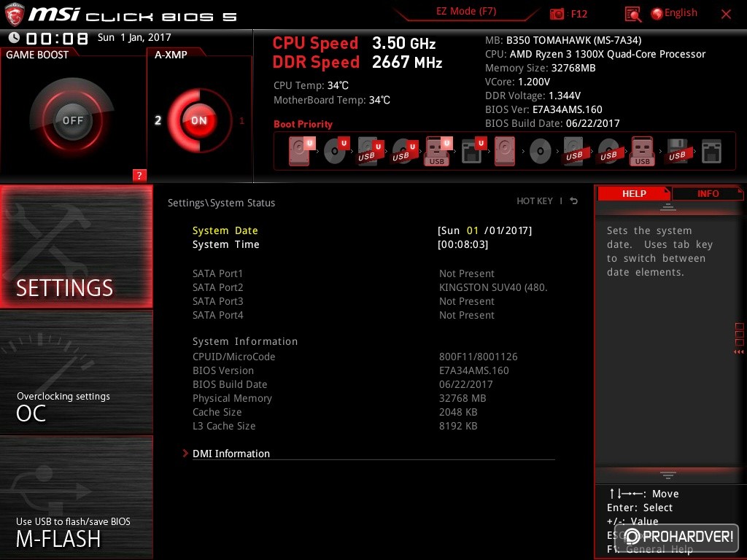This screenshot has width=747, height=560.
Task: Open the SETTINGS section tile
Action: [76, 246]
